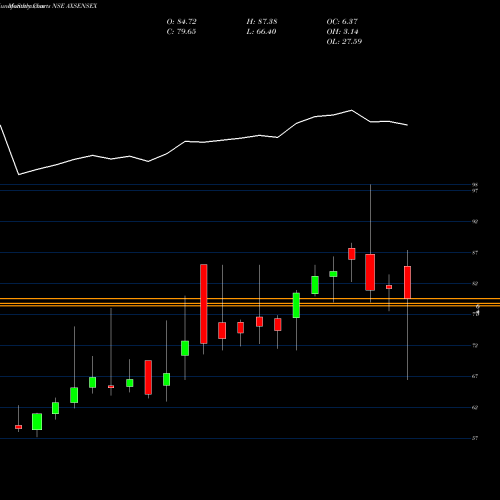Image resolution: width=500 pixels, height=500 pixels.
Task: Click the low value 'L: 66.40'
Action: tap(261, 32)
